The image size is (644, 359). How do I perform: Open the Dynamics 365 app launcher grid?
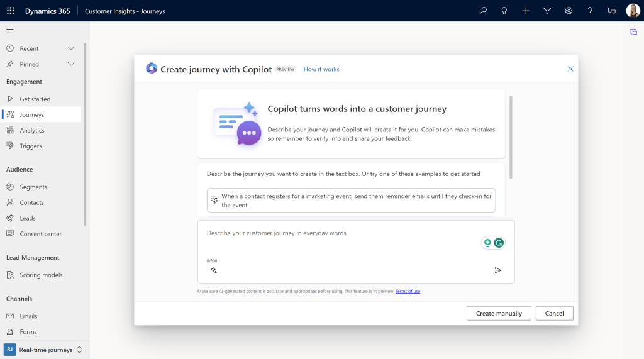click(x=11, y=11)
